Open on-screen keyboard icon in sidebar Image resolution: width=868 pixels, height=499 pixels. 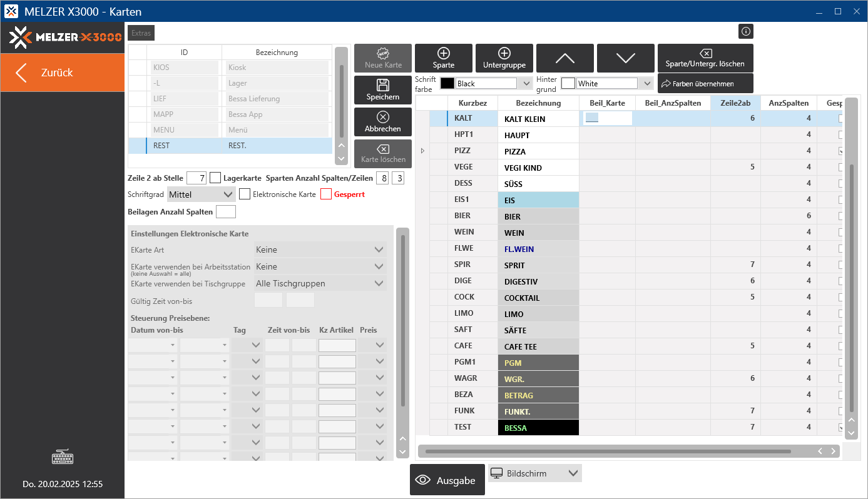[x=62, y=458]
